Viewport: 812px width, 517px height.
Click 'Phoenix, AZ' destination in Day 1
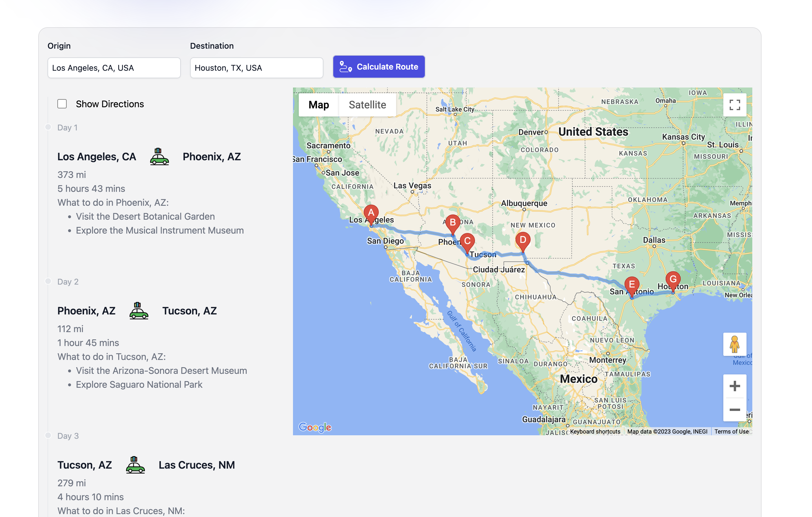pyautogui.click(x=212, y=156)
